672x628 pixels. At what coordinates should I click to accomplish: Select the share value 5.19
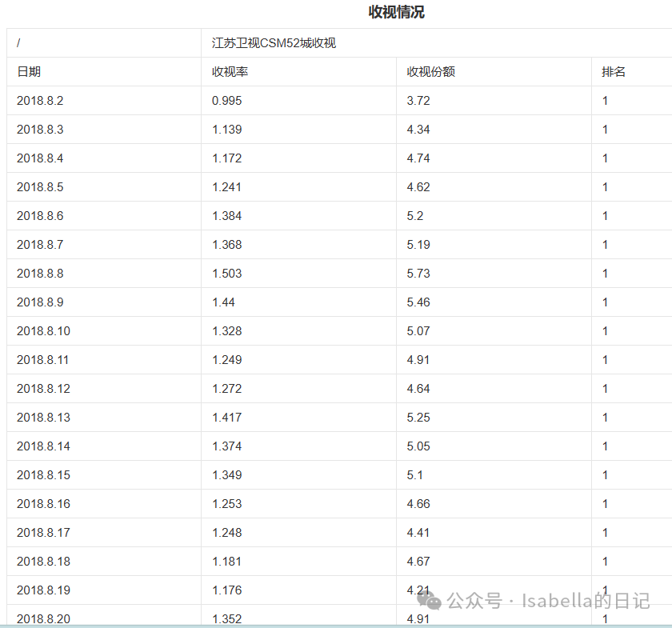point(418,245)
